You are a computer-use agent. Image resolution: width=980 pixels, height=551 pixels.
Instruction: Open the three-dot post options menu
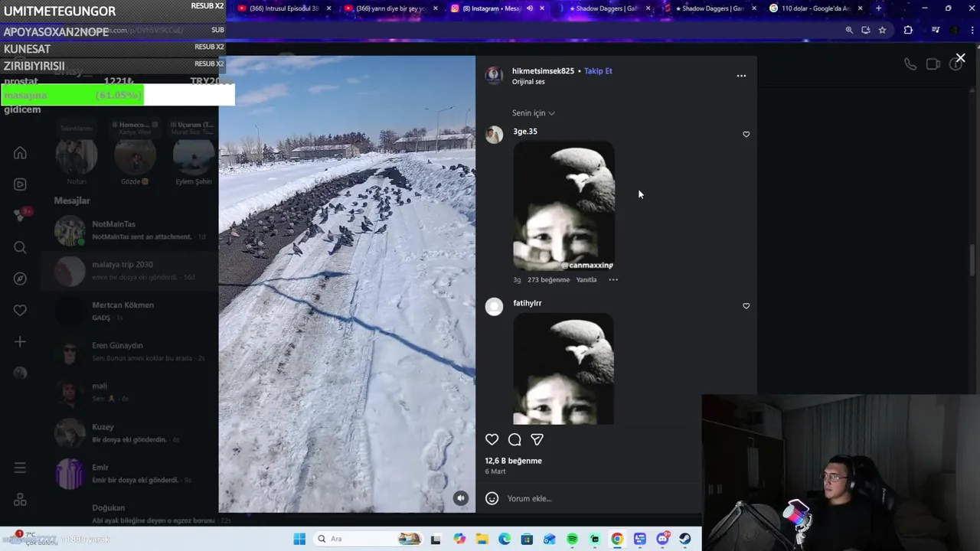[x=741, y=76]
